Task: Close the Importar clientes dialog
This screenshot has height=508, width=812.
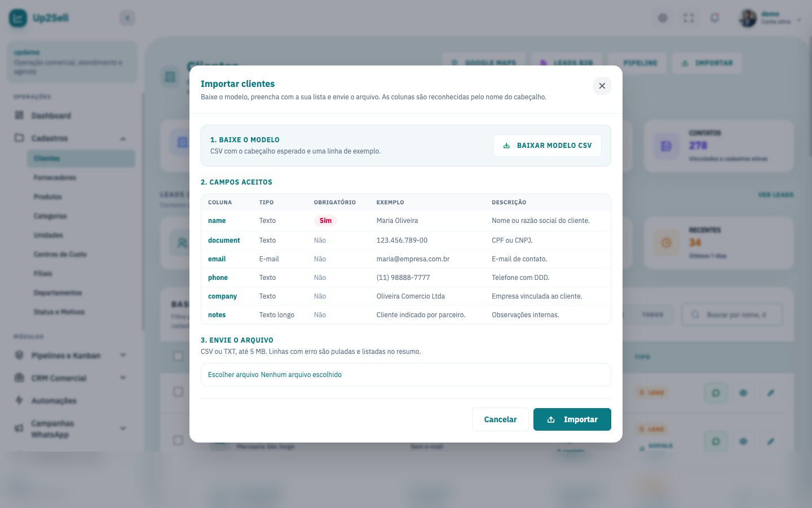Action: [x=602, y=86]
